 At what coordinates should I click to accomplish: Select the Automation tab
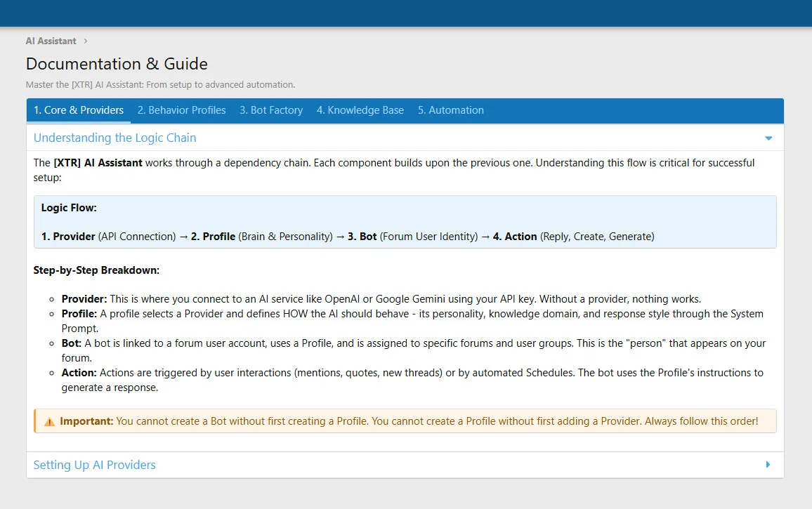pos(451,110)
